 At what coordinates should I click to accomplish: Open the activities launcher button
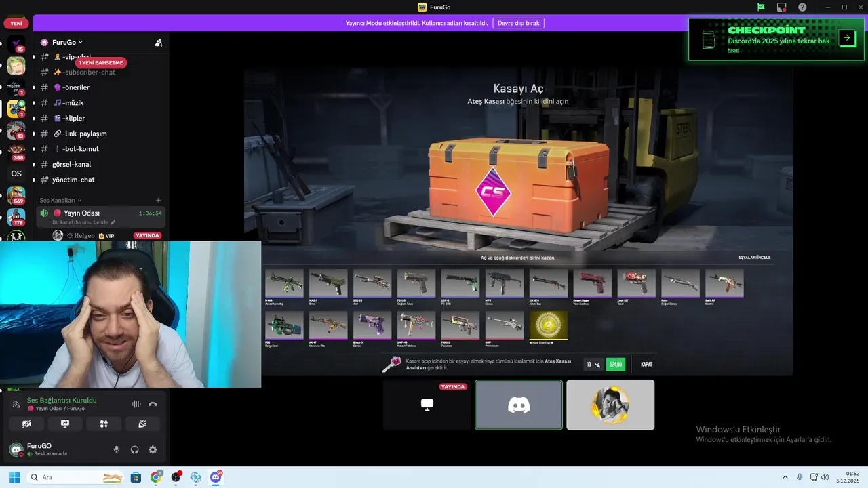(104, 424)
